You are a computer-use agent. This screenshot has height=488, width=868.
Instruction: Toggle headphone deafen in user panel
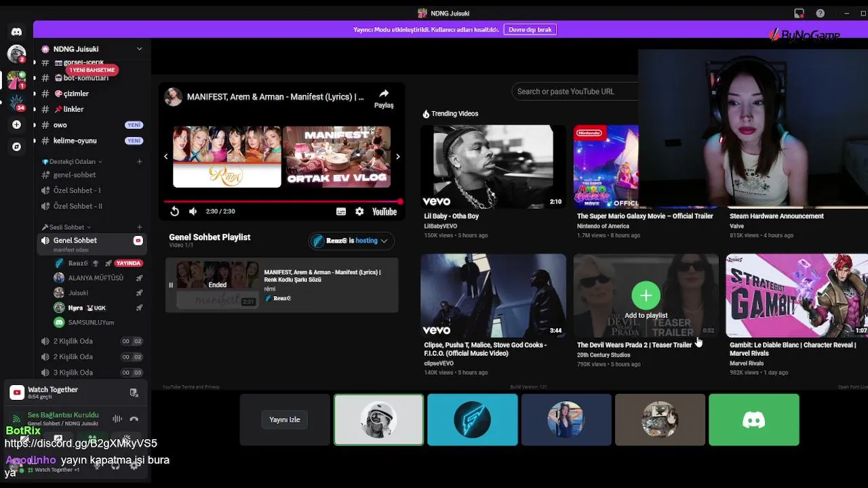[115, 466]
